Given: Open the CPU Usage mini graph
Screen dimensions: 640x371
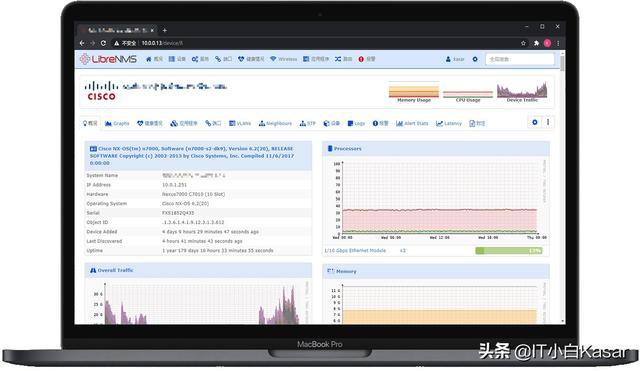Looking at the screenshot, I should point(468,92).
